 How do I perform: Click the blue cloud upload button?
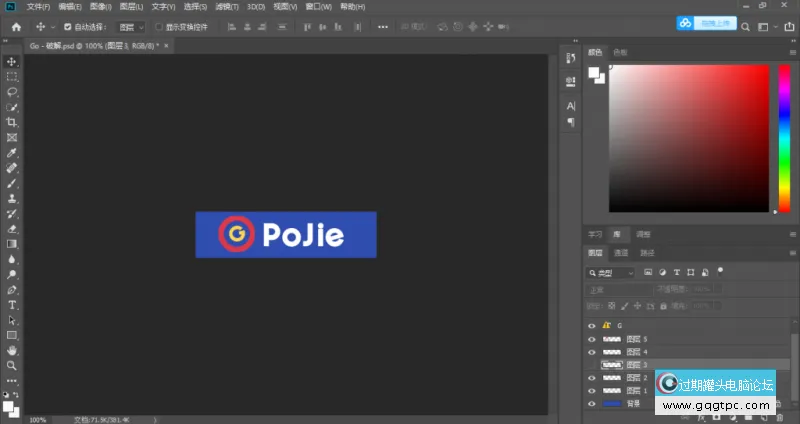tap(707, 23)
